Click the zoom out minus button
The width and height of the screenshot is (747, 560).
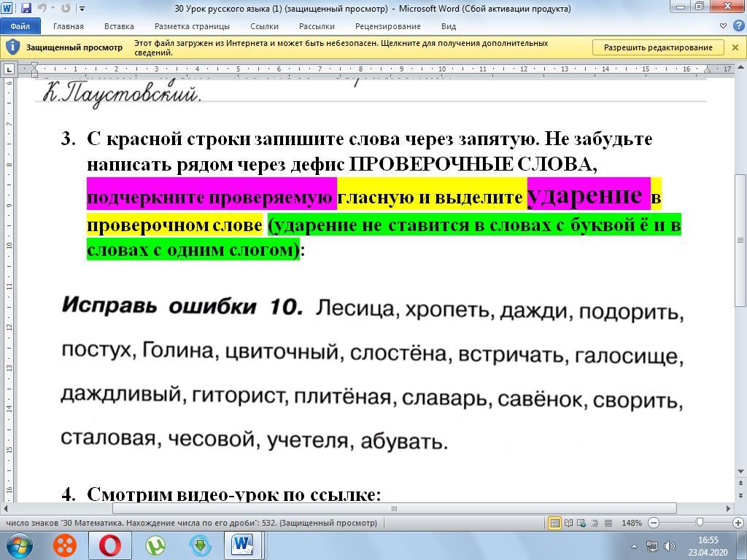(654, 523)
